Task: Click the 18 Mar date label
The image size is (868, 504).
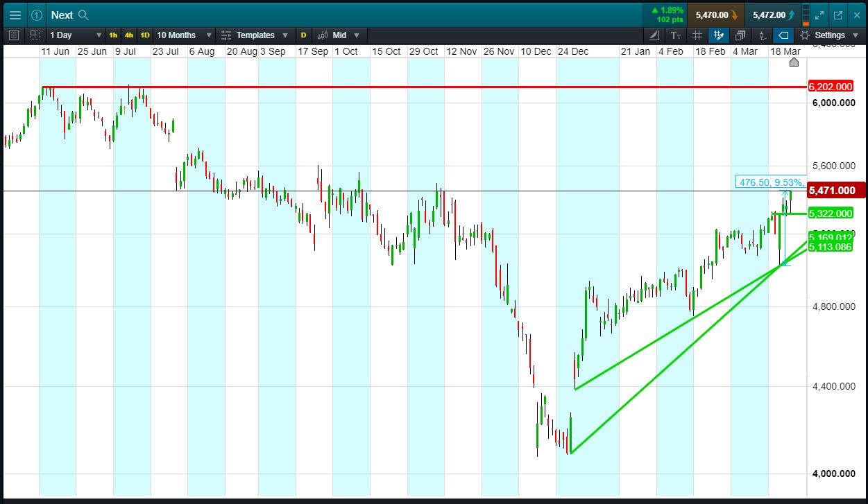Action: [x=785, y=51]
